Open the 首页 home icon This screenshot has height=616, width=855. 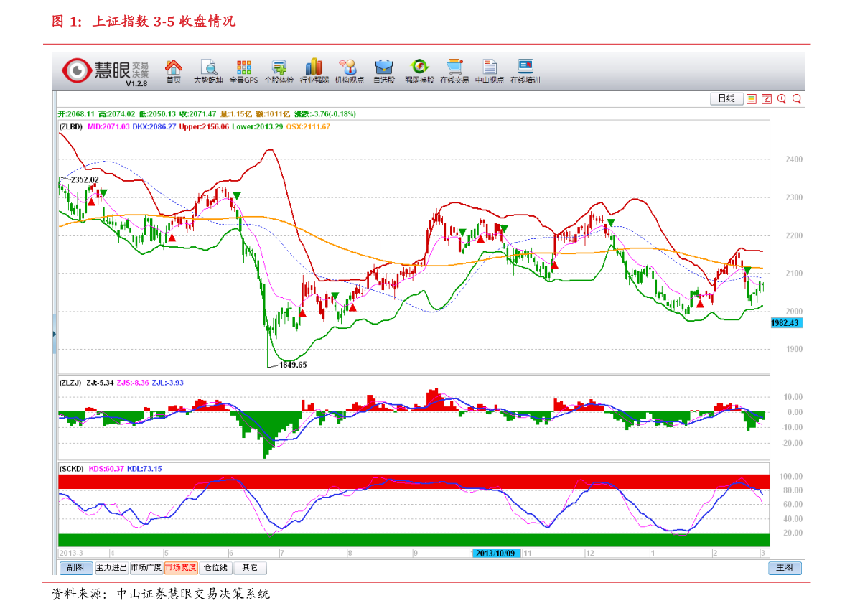click(x=174, y=71)
